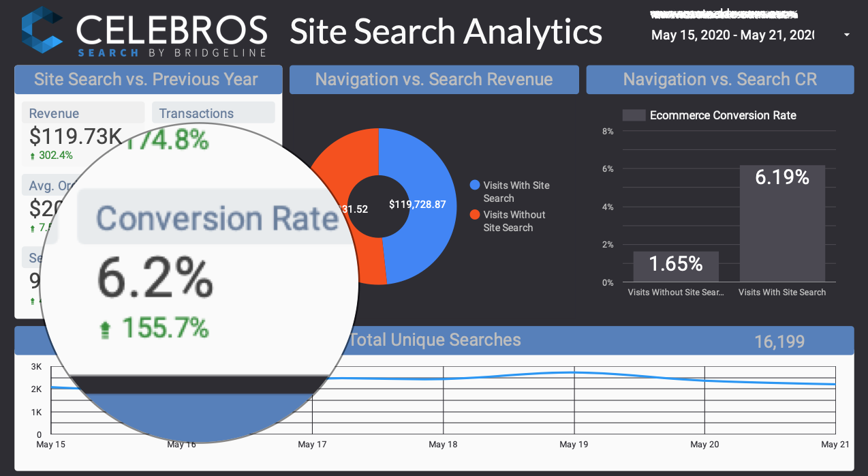
Task: Click the green up arrow beside 155.7%
Action: coord(104,330)
